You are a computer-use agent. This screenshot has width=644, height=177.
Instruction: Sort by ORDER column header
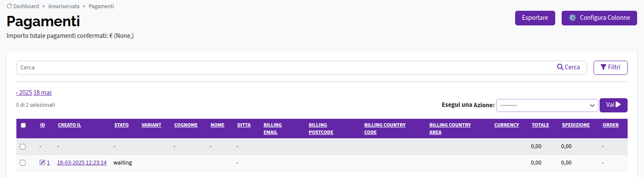pyautogui.click(x=610, y=125)
